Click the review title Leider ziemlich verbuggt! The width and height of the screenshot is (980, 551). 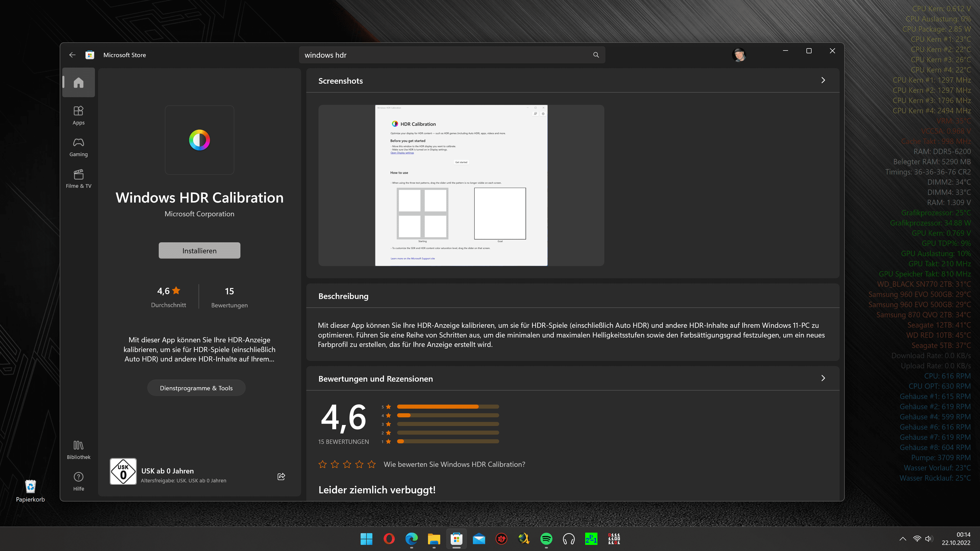pos(377,490)
